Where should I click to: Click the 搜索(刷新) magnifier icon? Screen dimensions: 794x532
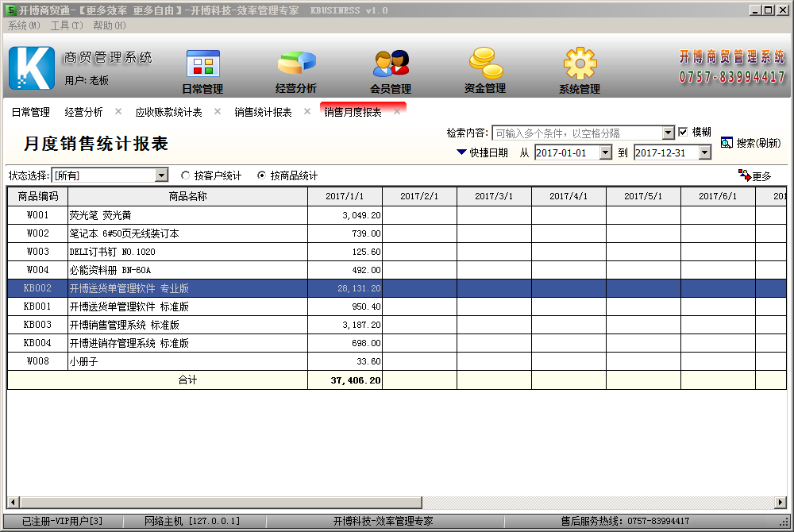(x=727, y=143)
